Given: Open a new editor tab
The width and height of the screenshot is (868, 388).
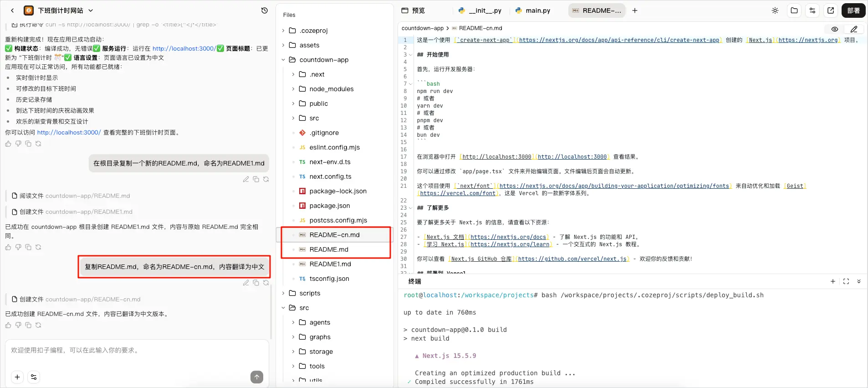Looking at the screenshot, I should click(635, 10).
